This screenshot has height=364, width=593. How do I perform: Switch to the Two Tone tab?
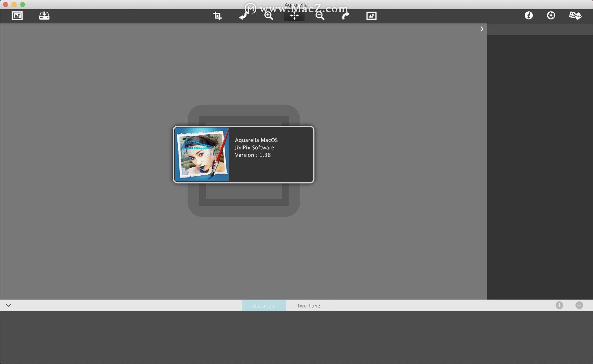[x=308, y=305]
